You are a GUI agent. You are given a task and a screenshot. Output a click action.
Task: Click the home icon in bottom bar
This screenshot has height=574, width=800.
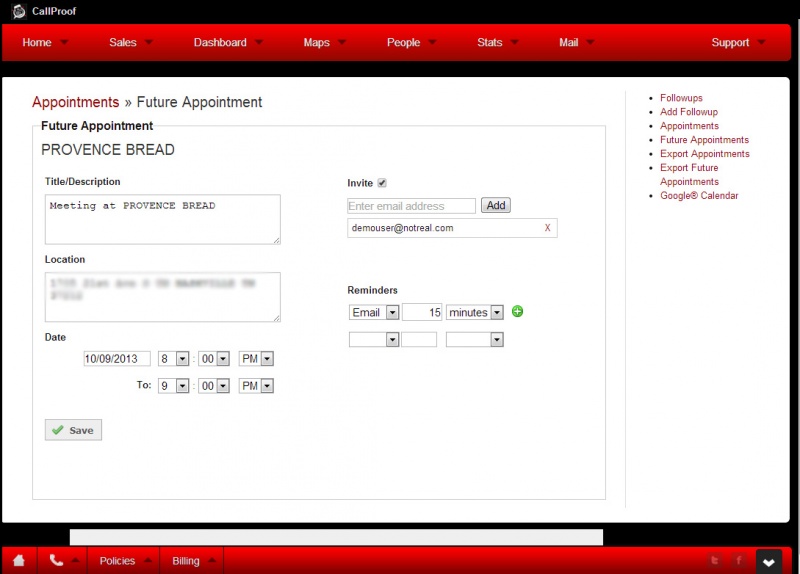tap(19, 561)
